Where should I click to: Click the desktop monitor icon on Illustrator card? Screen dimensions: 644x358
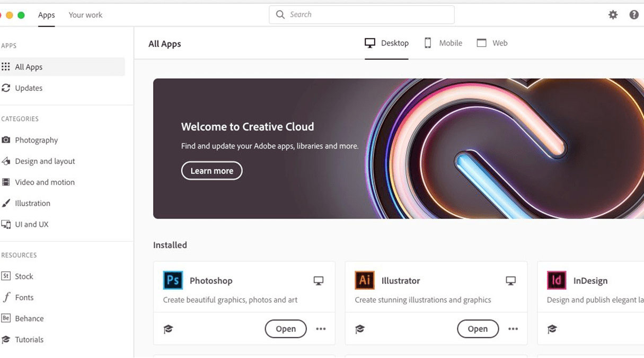(x=510, y=281)
